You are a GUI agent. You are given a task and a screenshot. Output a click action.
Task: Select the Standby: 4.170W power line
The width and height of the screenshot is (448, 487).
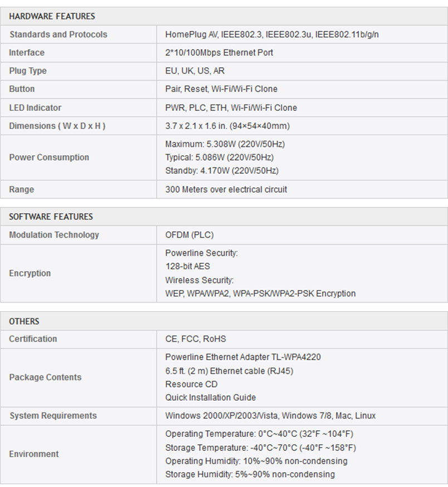coord(221,170)
